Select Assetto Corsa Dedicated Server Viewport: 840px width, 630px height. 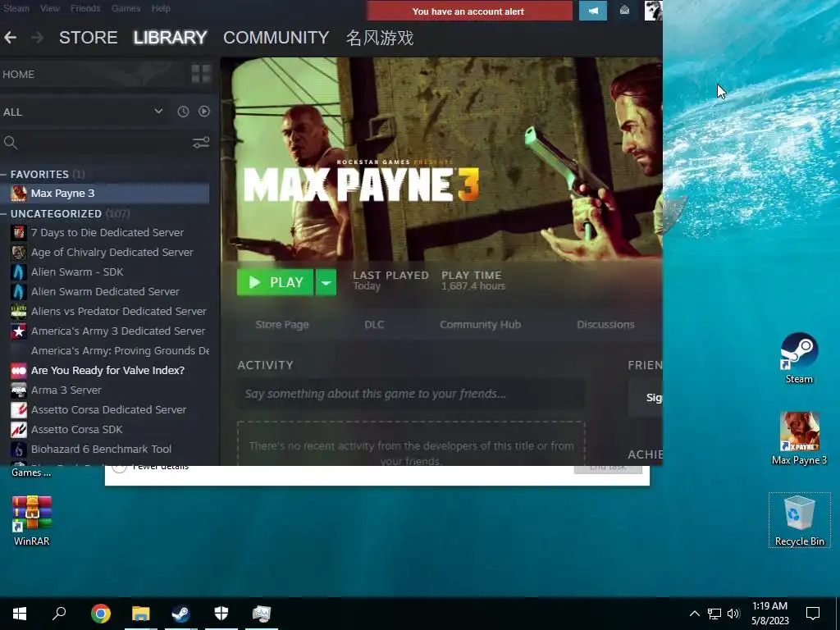pos(107,410)
